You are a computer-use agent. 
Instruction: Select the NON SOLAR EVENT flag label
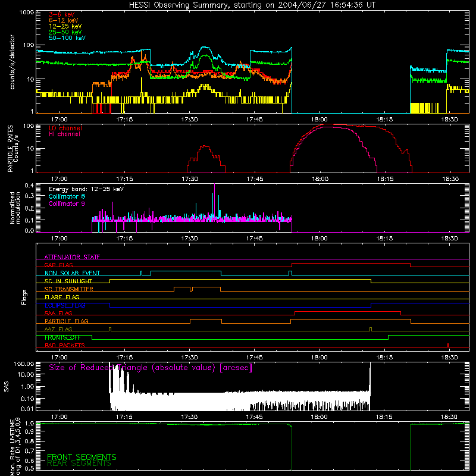pos(72,273)
